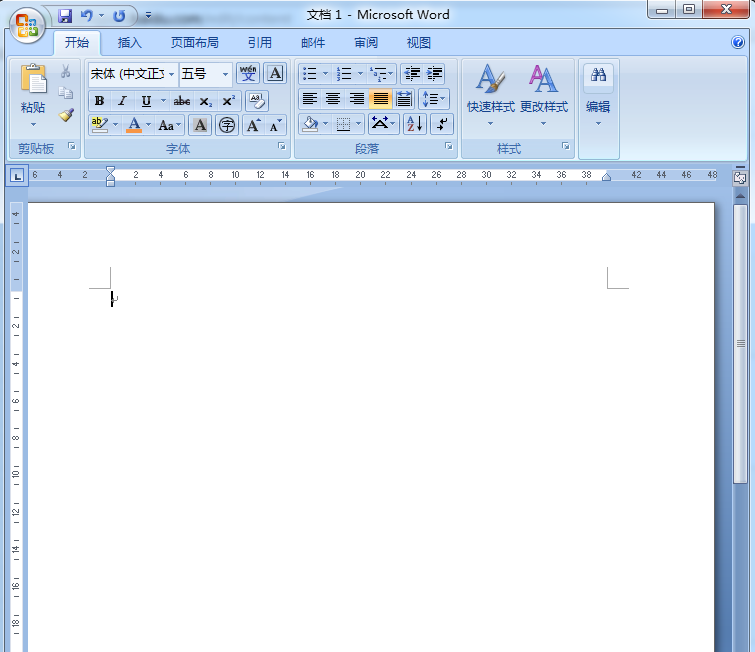Open the phonetic guide (wén) tool

coord(248,73)
